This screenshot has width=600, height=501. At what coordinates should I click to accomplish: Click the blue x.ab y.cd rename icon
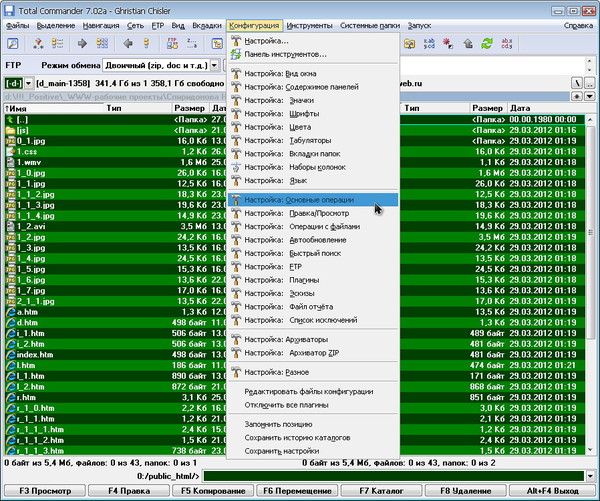(x=429, y=44)
